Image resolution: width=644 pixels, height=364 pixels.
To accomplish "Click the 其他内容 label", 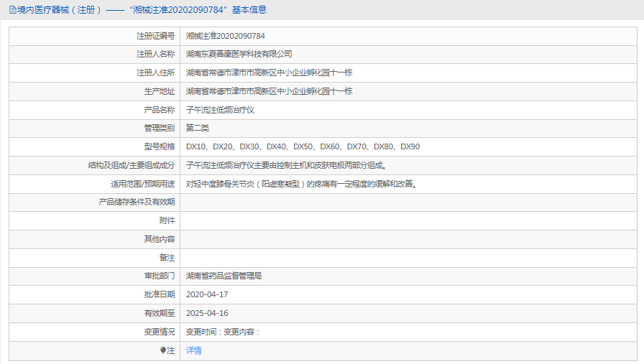I will click(x=160, y=239).
